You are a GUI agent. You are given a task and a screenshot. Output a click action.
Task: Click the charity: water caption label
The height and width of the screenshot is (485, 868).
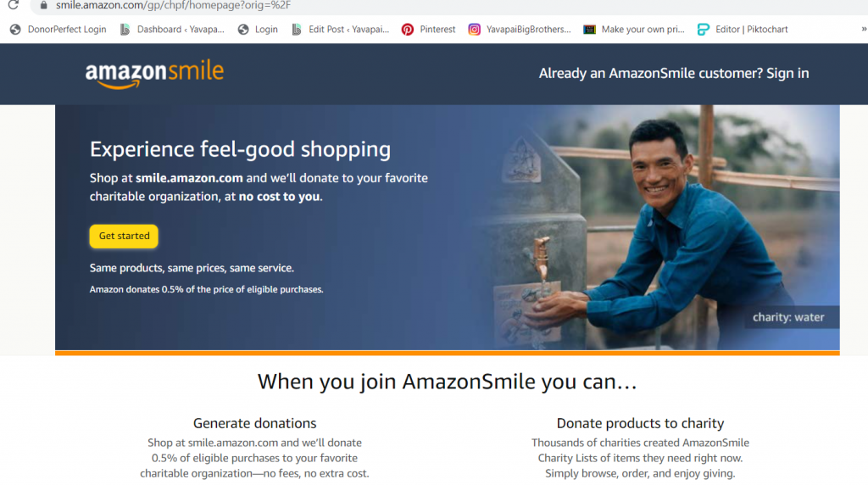pos(788,317)
